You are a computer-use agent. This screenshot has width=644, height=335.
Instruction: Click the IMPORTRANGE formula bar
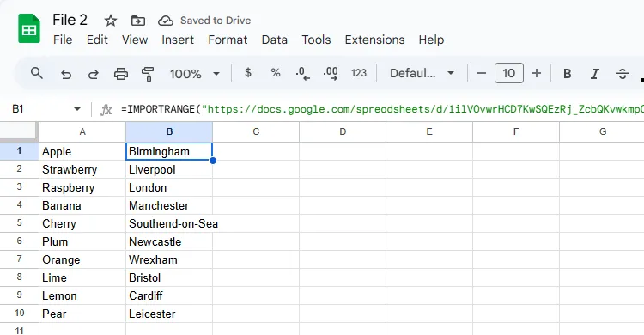pyautogui.click(x=382, y=109)
